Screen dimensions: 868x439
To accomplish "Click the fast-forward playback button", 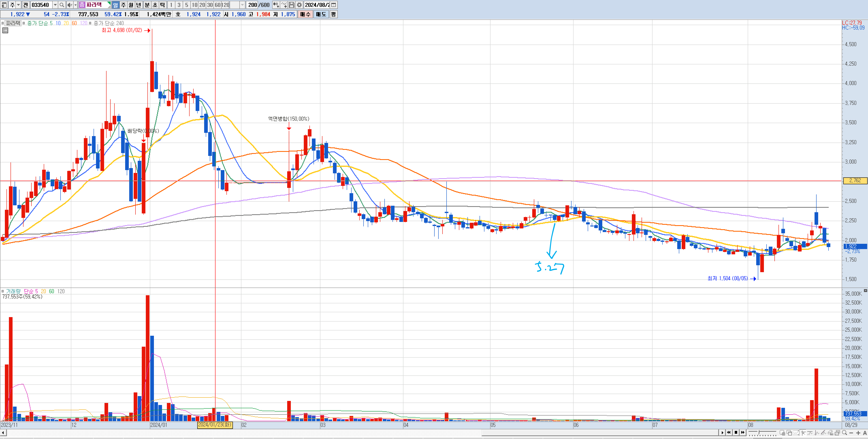I will [743, 433].
